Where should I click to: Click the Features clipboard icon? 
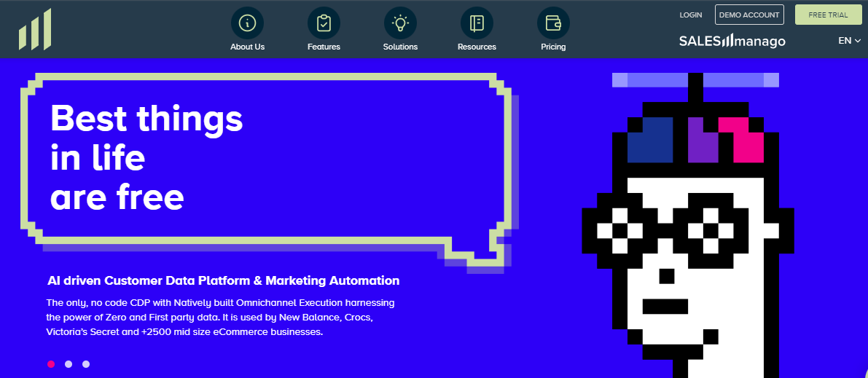tap(324, 23)
